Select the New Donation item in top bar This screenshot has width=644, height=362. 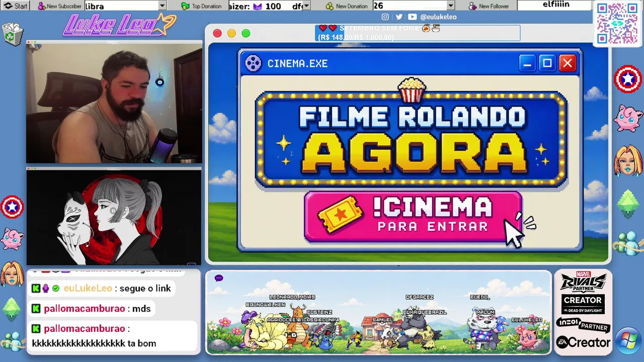pos(347,6)
